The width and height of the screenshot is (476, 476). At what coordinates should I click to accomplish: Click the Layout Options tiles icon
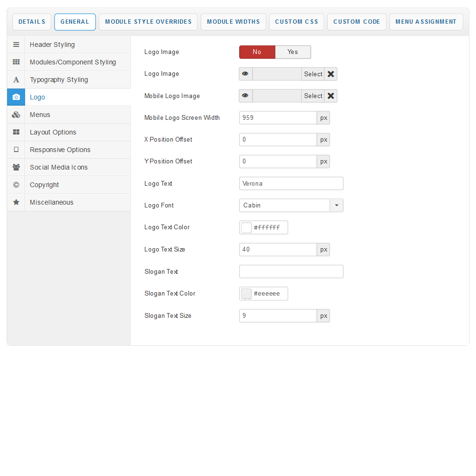click(16, 132)
